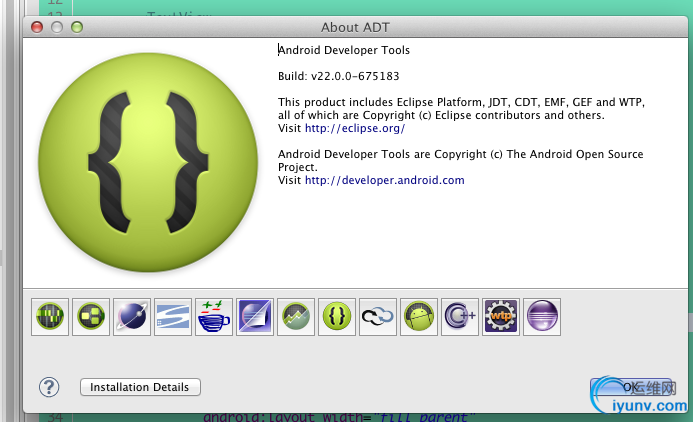693x422 pixels.
Task: Open help with the question mark icon
Action: [49, 387]
